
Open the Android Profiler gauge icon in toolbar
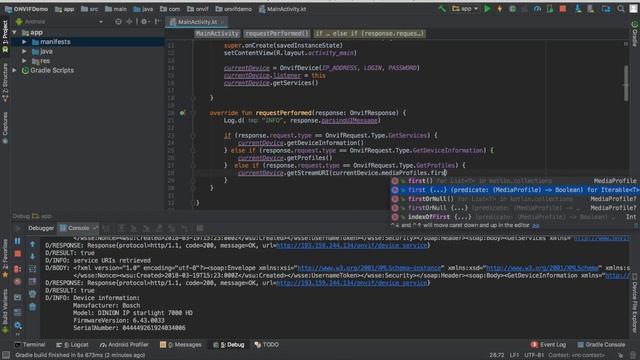pyautogui.click(x=538, y=9)
